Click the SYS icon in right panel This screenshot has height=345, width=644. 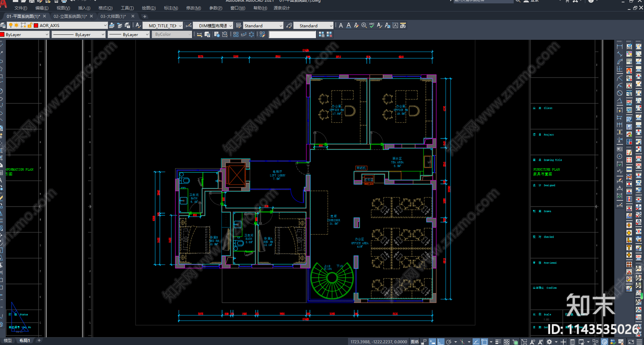[629, 46]
